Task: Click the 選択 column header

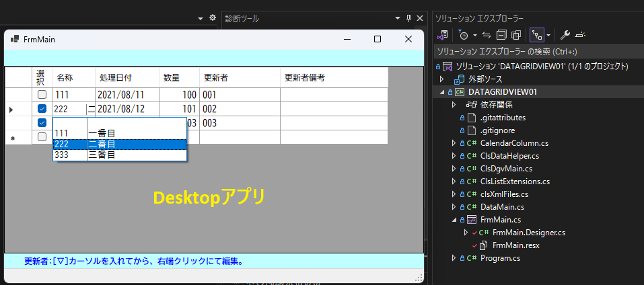Action: [x=42, y=77]
